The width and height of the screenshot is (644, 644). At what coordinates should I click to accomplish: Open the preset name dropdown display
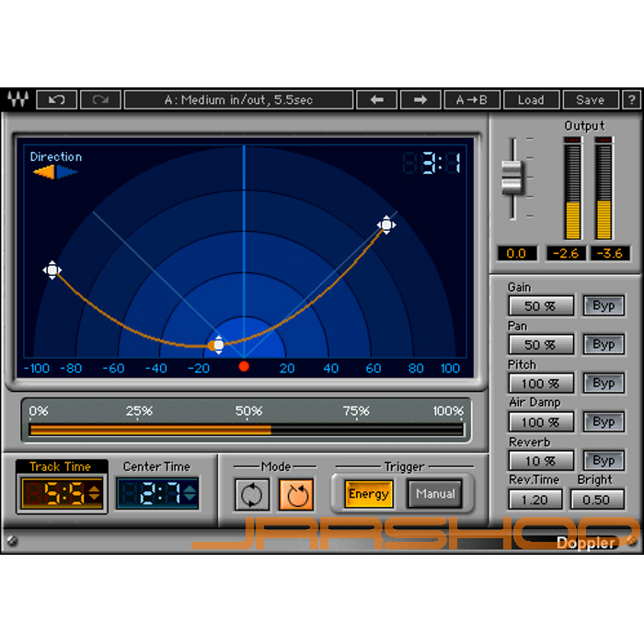click(237, 99)
